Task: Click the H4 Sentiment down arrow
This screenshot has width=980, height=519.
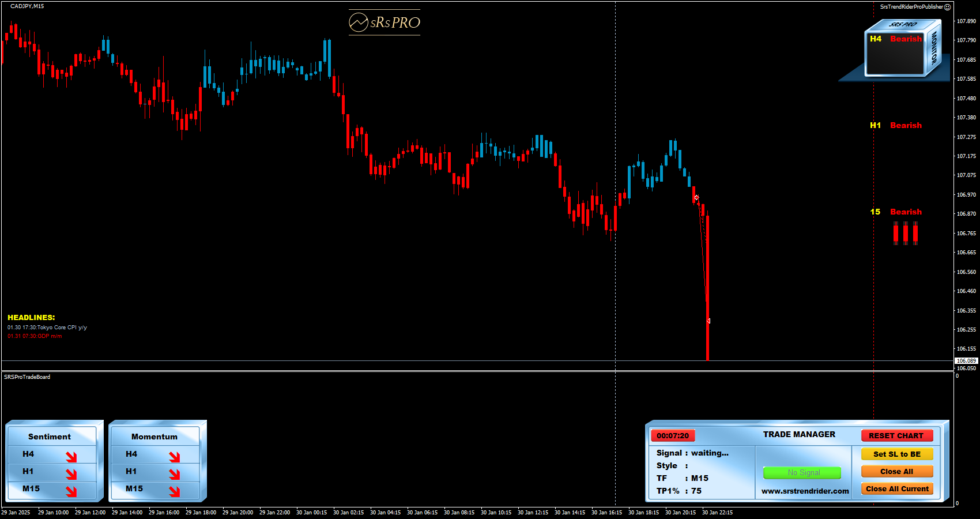Action: (71, 457)
